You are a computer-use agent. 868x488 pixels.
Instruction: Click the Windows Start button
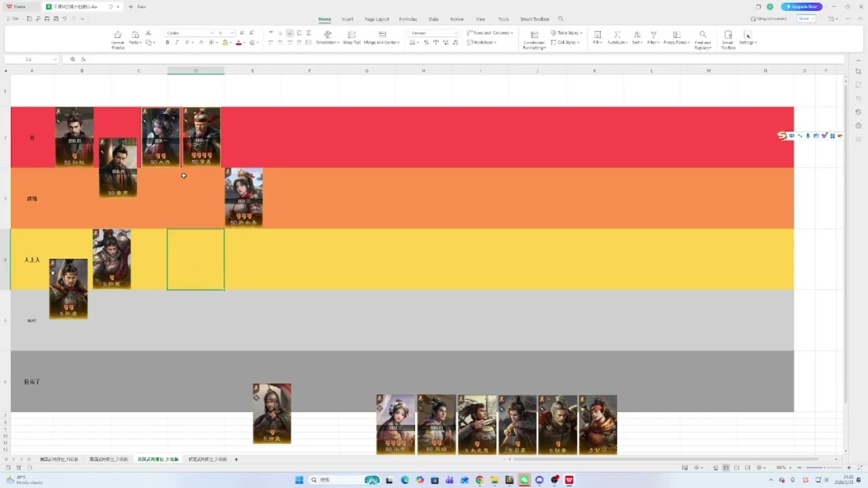point(299,480)
